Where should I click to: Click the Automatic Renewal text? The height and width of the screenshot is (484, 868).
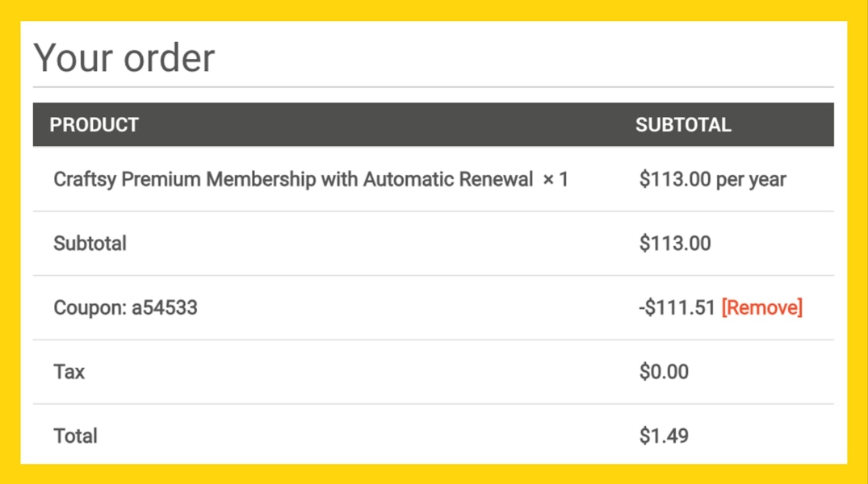[x=448, y=179]
